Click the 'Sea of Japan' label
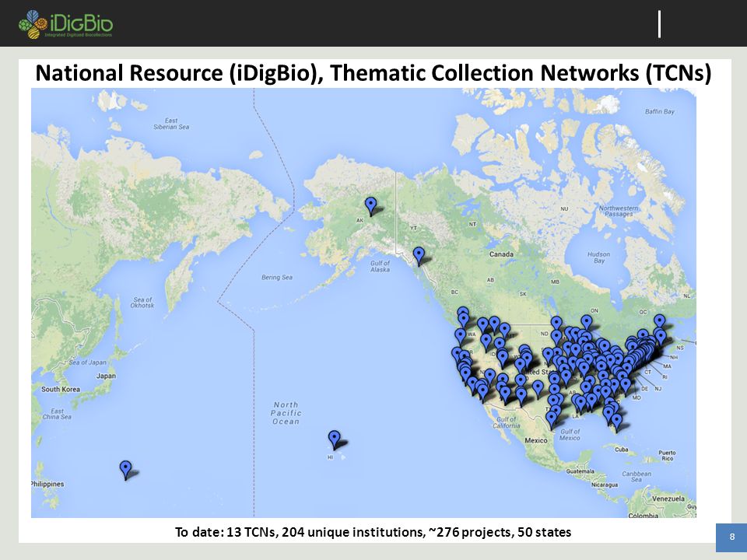Viewport: 747px width, 560px height. 88,362
